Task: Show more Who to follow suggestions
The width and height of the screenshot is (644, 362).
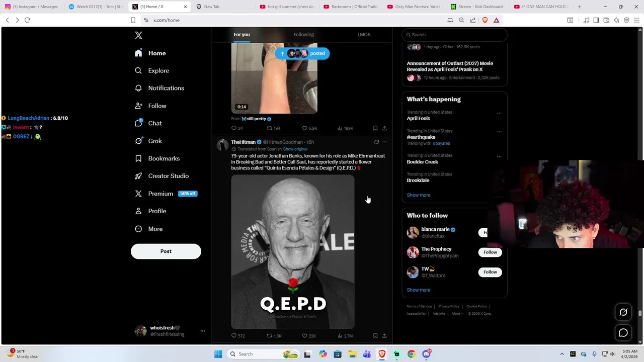Action: pos(419,290)
